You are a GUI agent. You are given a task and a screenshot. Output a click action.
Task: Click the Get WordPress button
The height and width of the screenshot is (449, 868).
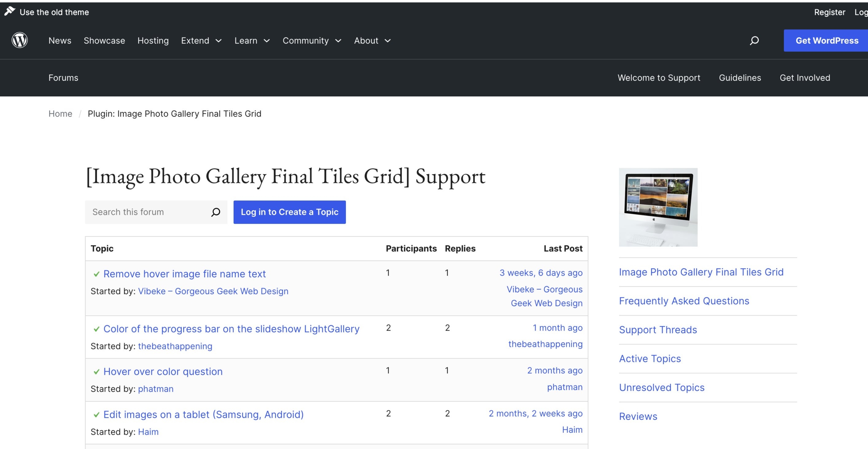coord(826,41)
